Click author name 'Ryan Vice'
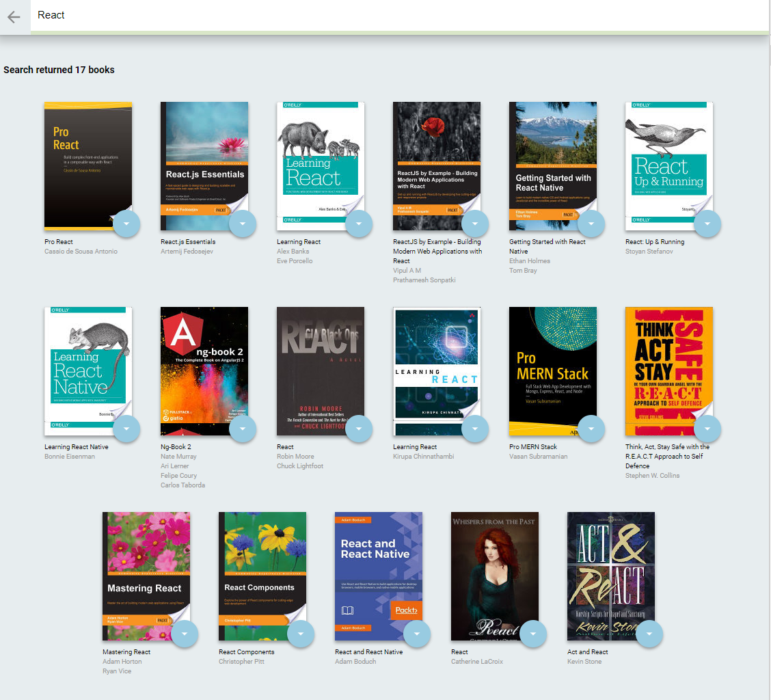Screen dimensions: 771x700 coord(116,671)
